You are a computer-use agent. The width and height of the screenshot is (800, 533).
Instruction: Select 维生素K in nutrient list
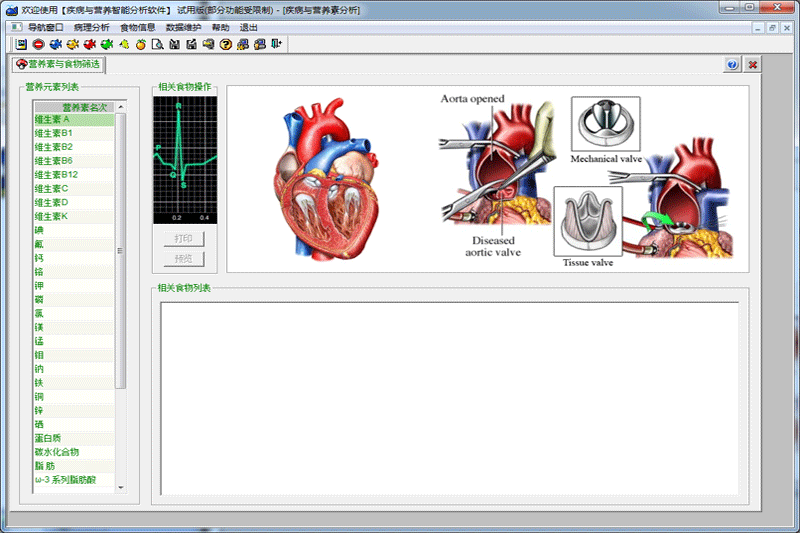(x=74, y=216)
